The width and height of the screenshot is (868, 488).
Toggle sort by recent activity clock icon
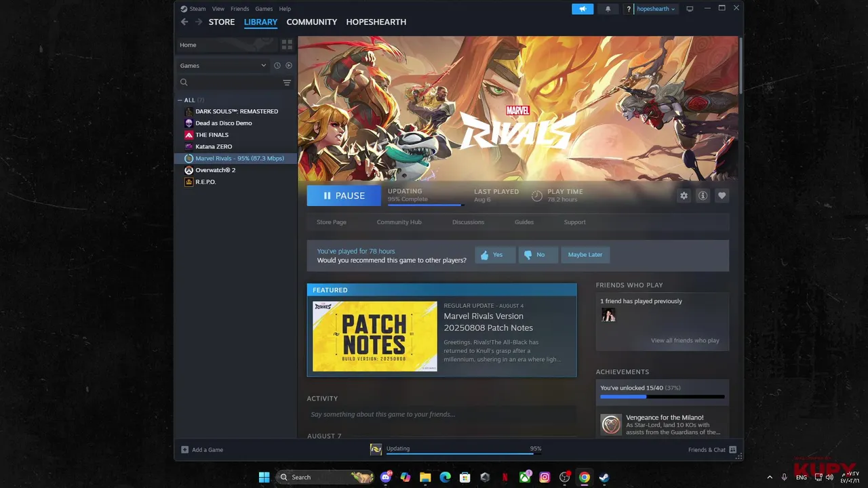277,66
